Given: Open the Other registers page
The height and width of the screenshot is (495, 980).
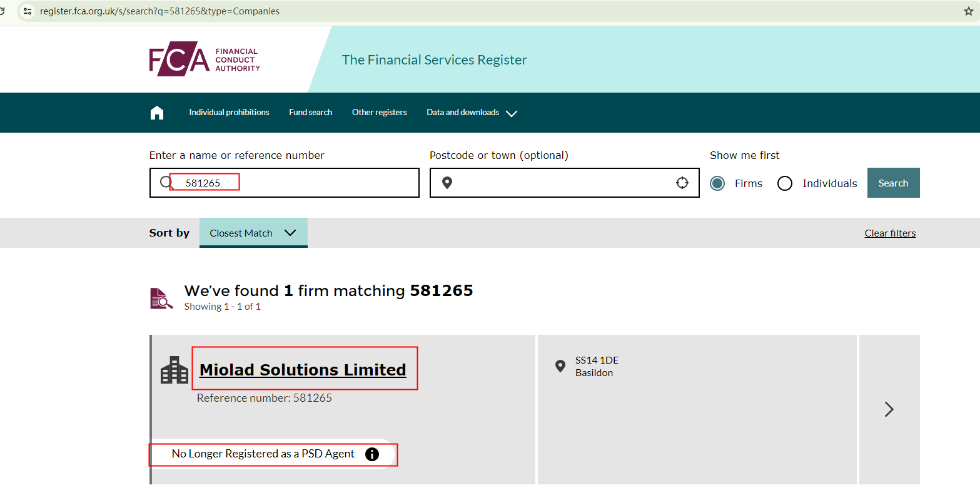Looking at the screenshot, I should (x=379, y=113).
